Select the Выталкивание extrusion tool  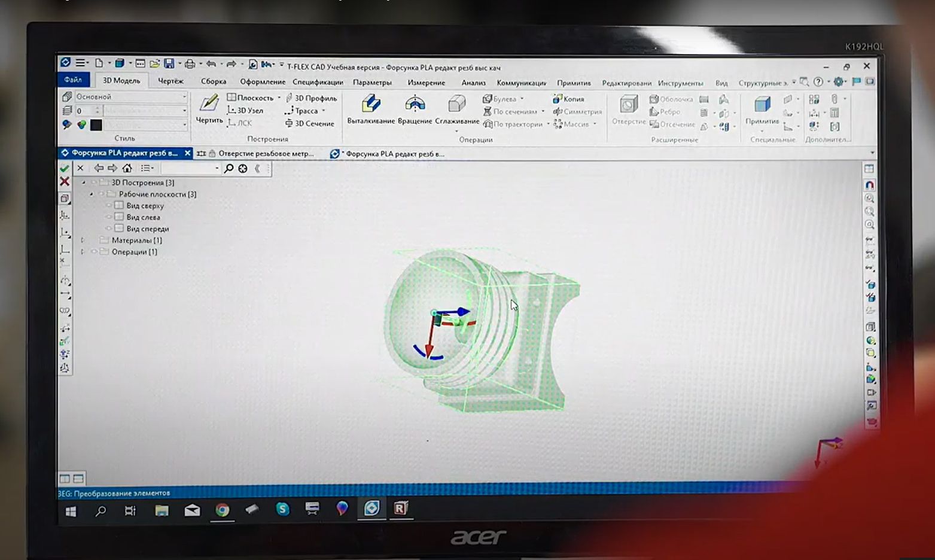click(x=371, y=109)
